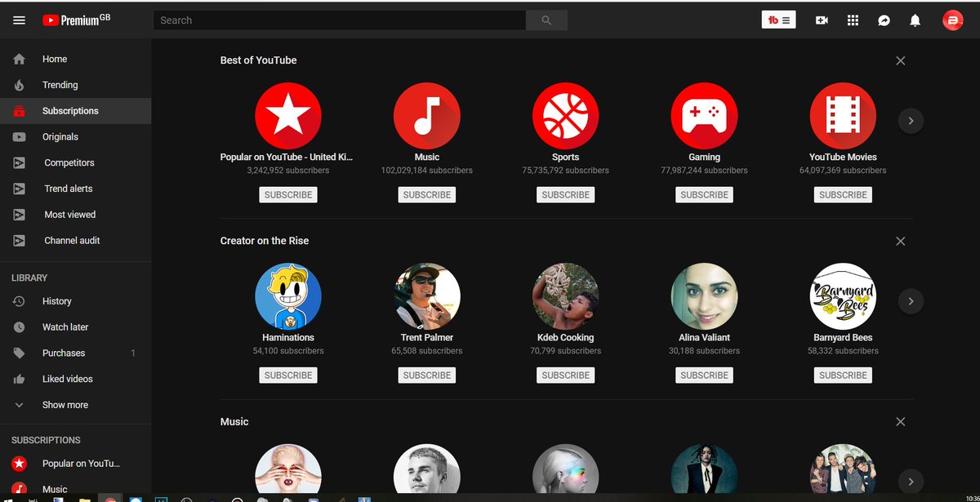The width and height of the screenshot is (980, 502).
Task: Click Kdeb Cooking channel name
Action: (566, 337)
